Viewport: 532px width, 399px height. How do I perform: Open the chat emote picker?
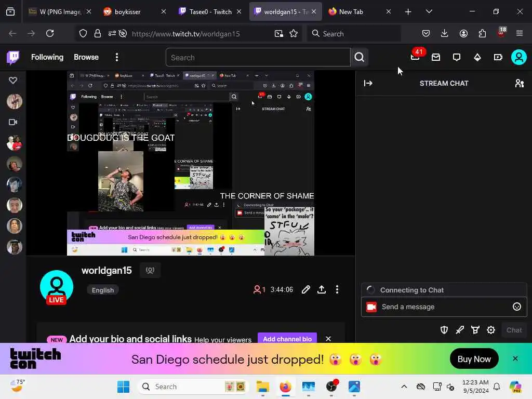(x=516, y=307)
